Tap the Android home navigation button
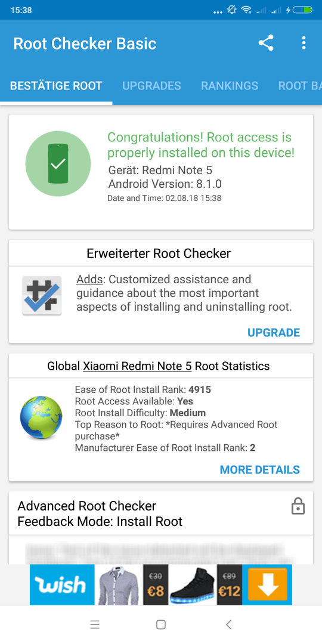 pyautogui.click(x=161, y=625)
